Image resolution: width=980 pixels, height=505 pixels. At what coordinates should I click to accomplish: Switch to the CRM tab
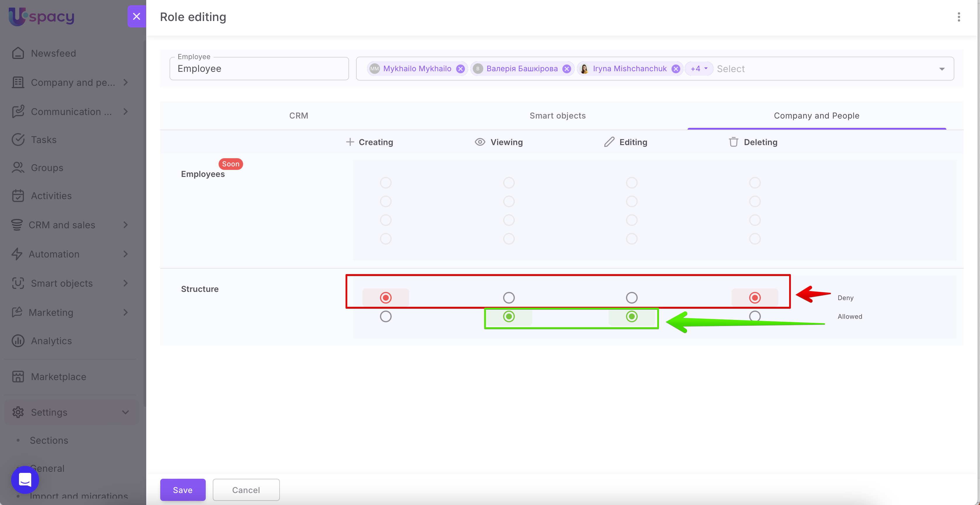pos(299,116)
